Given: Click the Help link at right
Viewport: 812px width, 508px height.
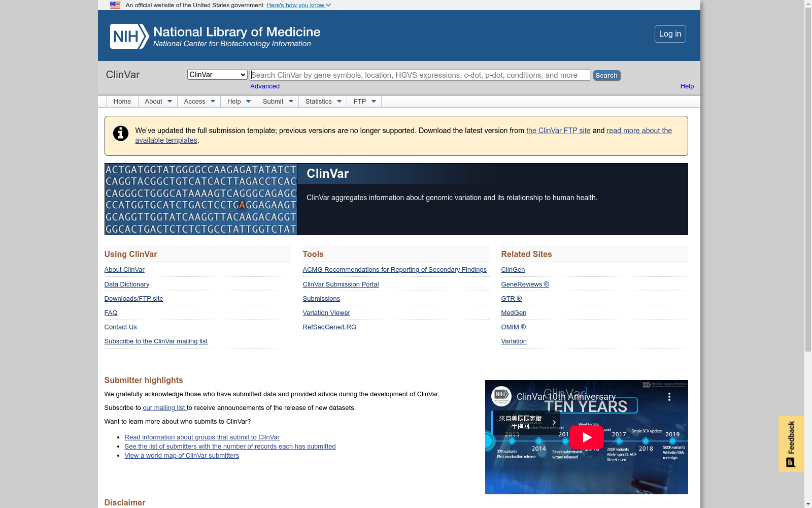Looking at the screenshot, I should click(687, 86).
